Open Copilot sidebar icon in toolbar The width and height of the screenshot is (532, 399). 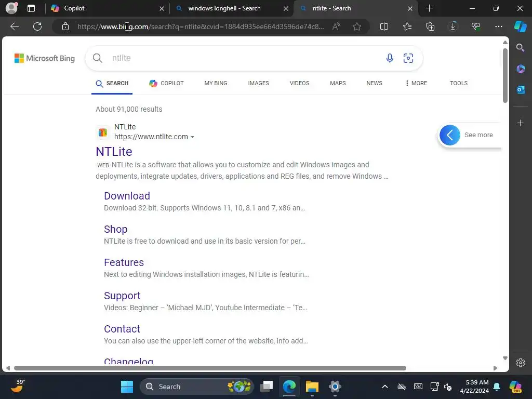pyautogui.click(x=520, y=26)
